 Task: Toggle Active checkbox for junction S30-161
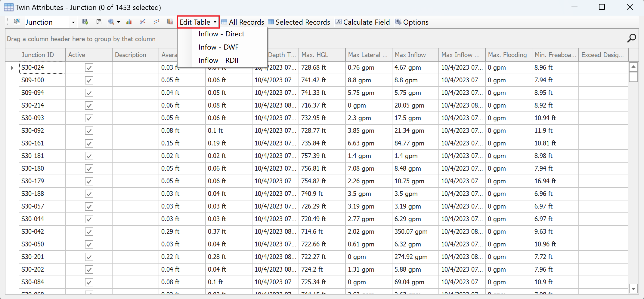click(89, 143)
